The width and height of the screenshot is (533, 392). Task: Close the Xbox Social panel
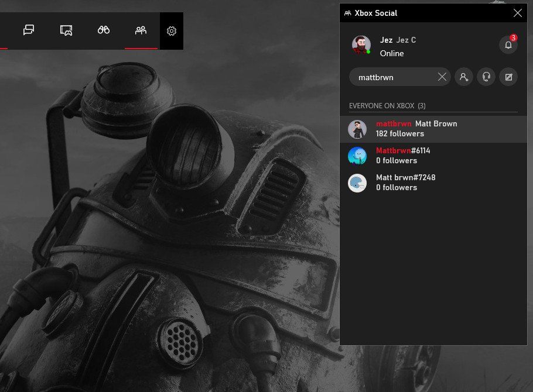coord(518,13)
